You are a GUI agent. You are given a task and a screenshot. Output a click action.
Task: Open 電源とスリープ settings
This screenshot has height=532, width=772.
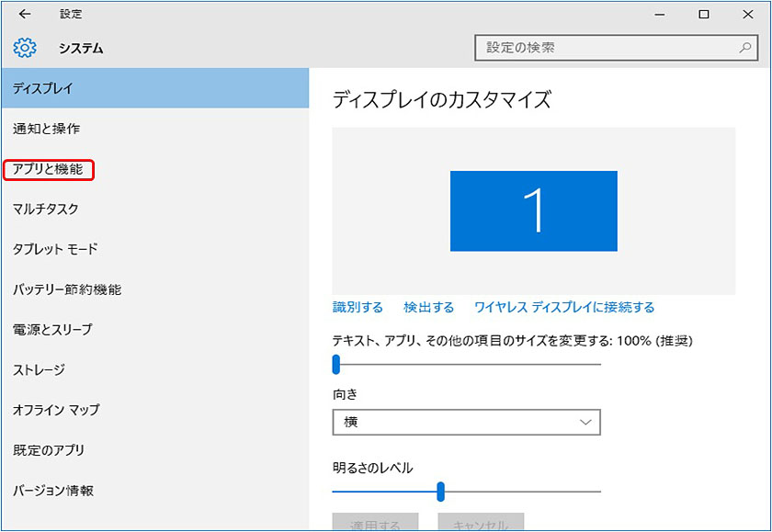(x=155, y=329)
